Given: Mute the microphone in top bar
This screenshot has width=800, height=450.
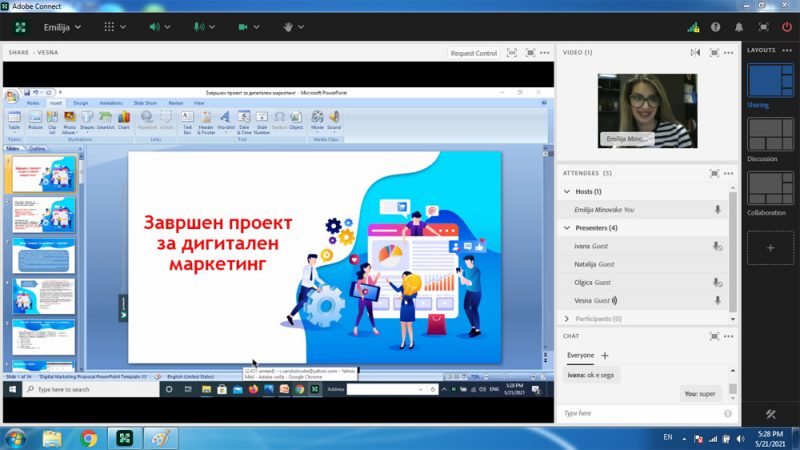Looking at the screenshot, I should click(x=199, y=27).
